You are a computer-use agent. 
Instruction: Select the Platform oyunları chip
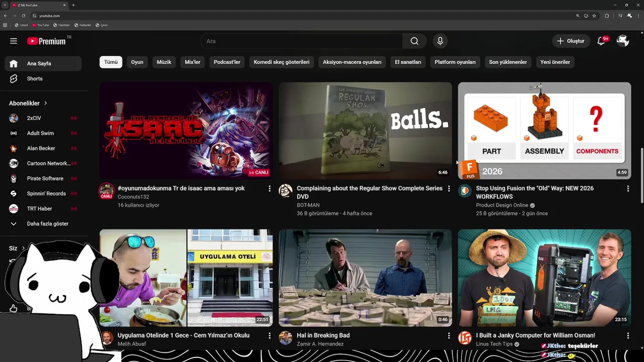[455, 62]
